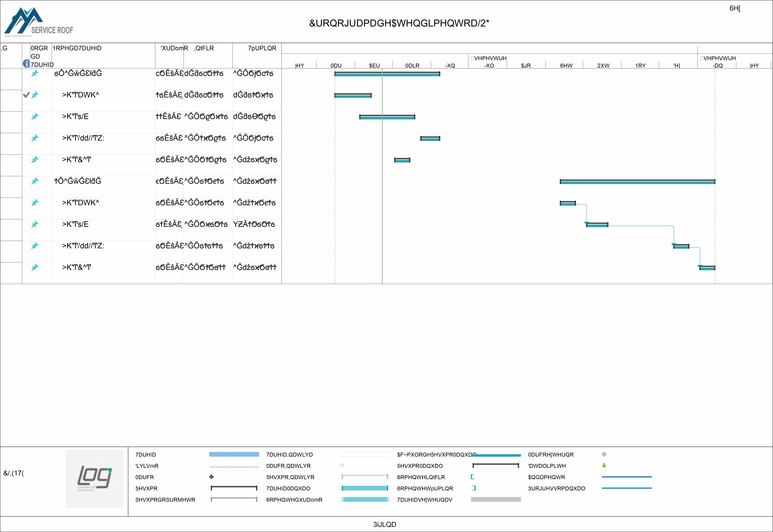Select the long second summary Gantt bar
The width and height of the screenshot is (773, 532).
tap(638, 182)
